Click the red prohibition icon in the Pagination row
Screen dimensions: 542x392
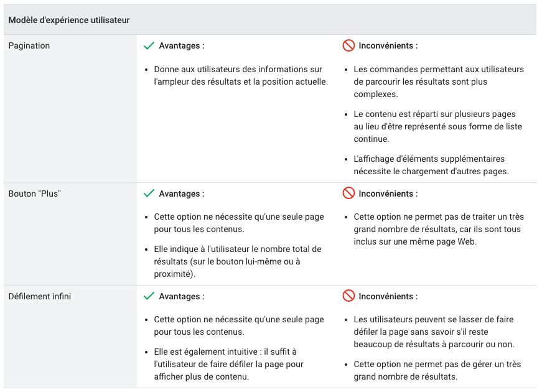(348, 45)
